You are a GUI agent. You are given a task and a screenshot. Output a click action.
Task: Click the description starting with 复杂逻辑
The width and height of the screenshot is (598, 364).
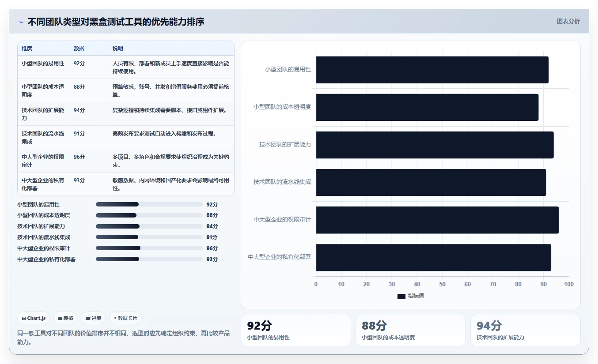point(170,110)
